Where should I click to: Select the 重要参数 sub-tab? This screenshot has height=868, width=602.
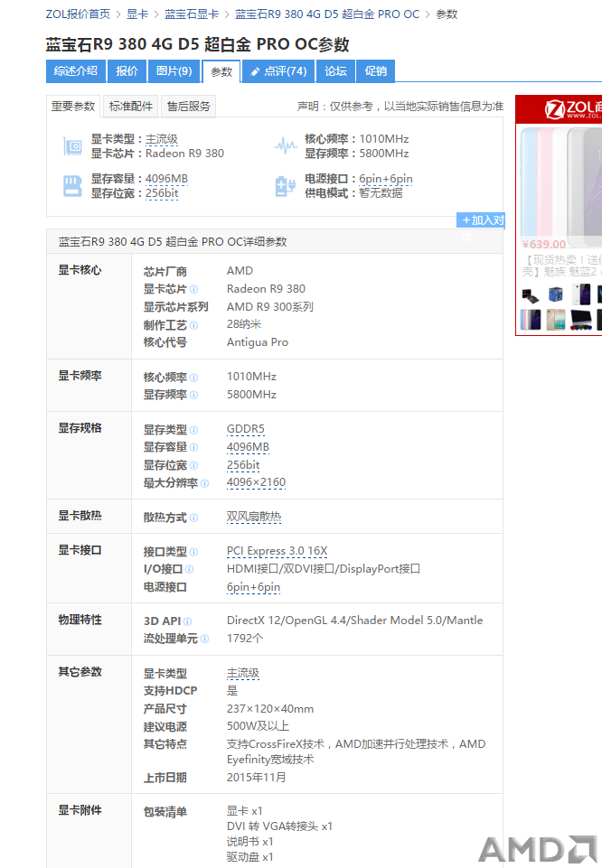click(73, 107)
